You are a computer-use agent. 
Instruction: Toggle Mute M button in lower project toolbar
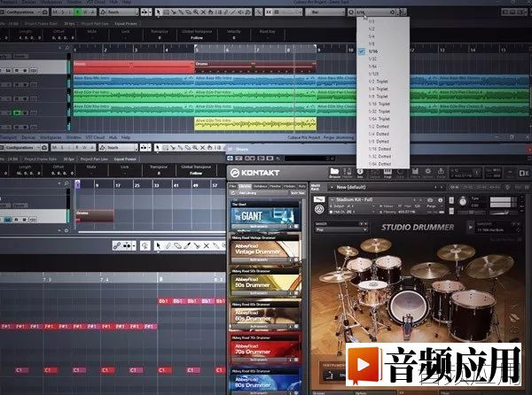[x=54, y=148]
